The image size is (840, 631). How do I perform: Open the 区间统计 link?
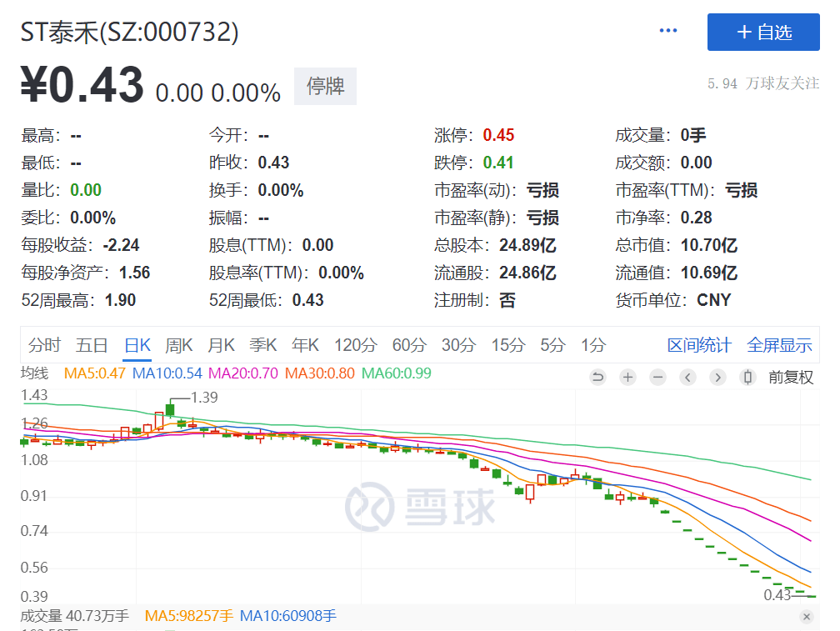click(699, 345)
